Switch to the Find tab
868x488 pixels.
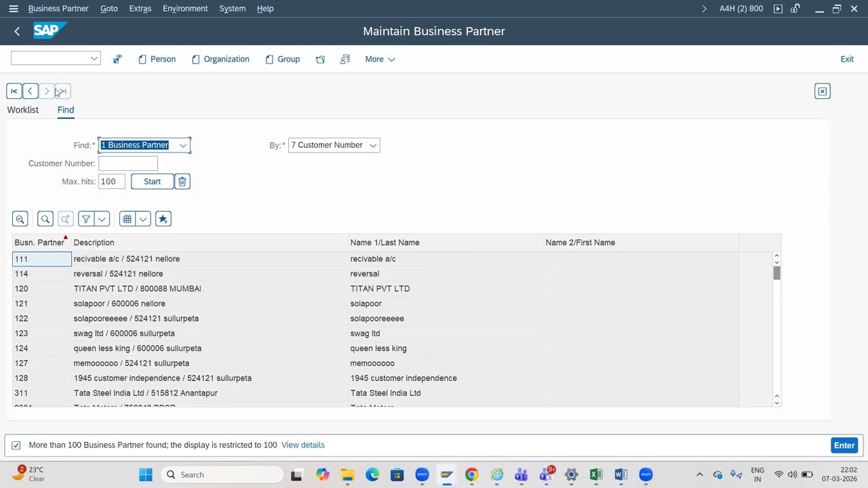click(x=66, y=110)
